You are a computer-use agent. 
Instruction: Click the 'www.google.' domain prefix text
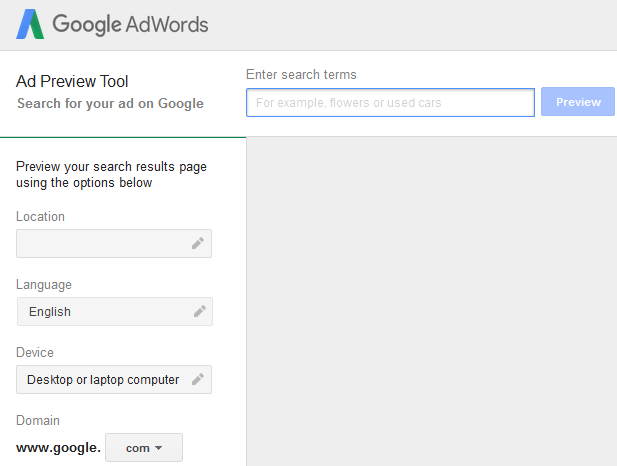pos(58,448)
